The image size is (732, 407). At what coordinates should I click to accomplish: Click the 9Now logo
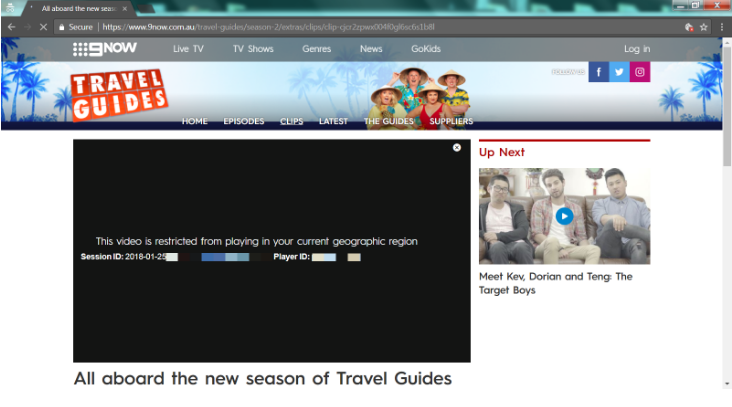click(x=105, y=49)
